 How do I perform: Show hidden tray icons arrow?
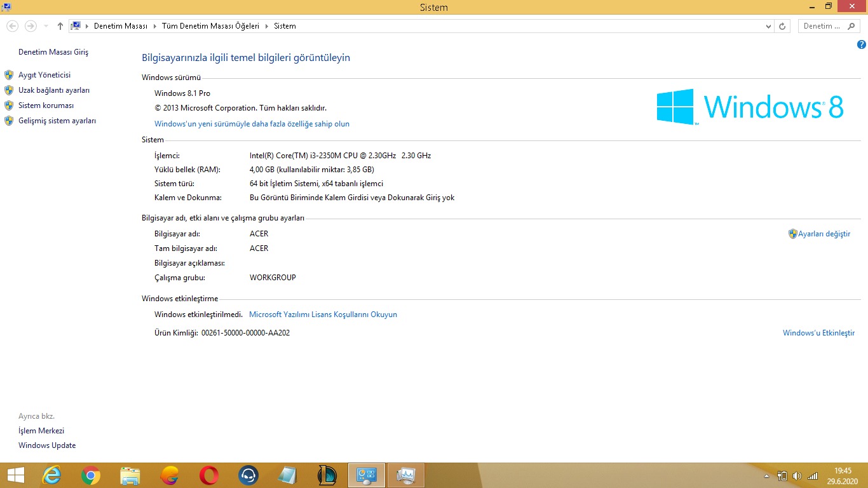[x=767, y=475]
